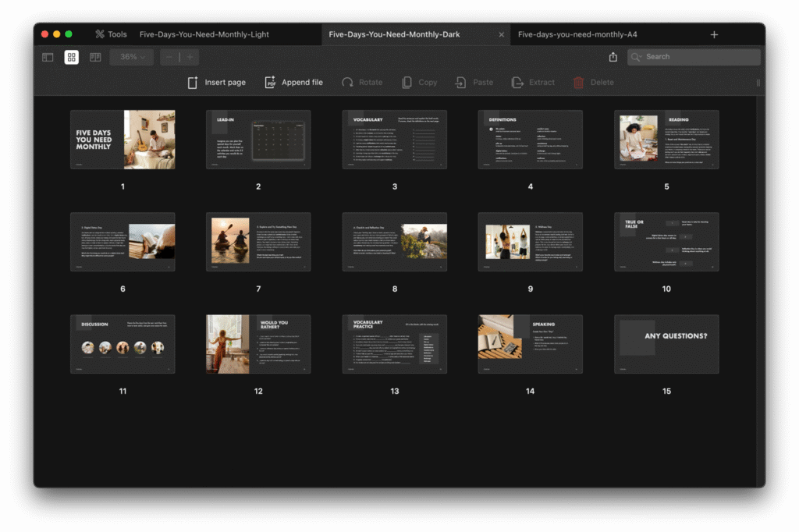Click the zoom in plus button
799x532 pixels.
190,57
